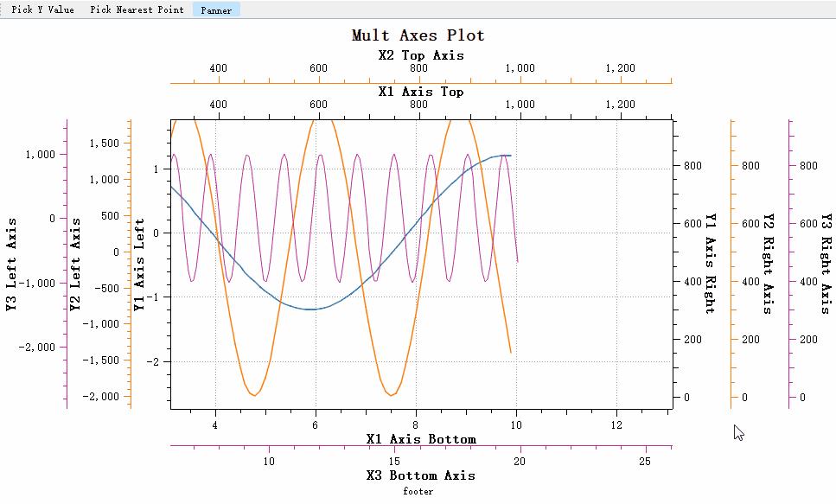Click the "footer" text below the plot
Image resolution: width=836 pixels, height=504 pixels.
(418, 491)
